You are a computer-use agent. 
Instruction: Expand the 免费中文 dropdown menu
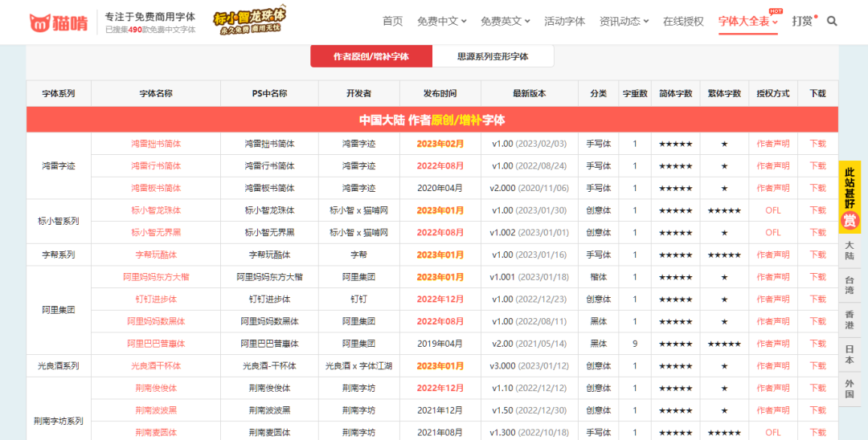coord(442,22)
